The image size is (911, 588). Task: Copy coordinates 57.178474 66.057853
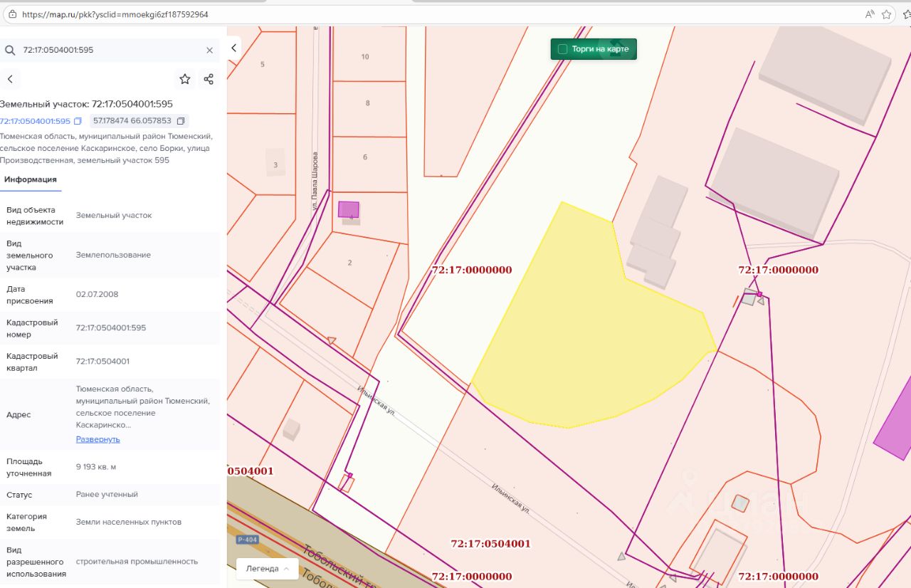click(x=181, y=121)
